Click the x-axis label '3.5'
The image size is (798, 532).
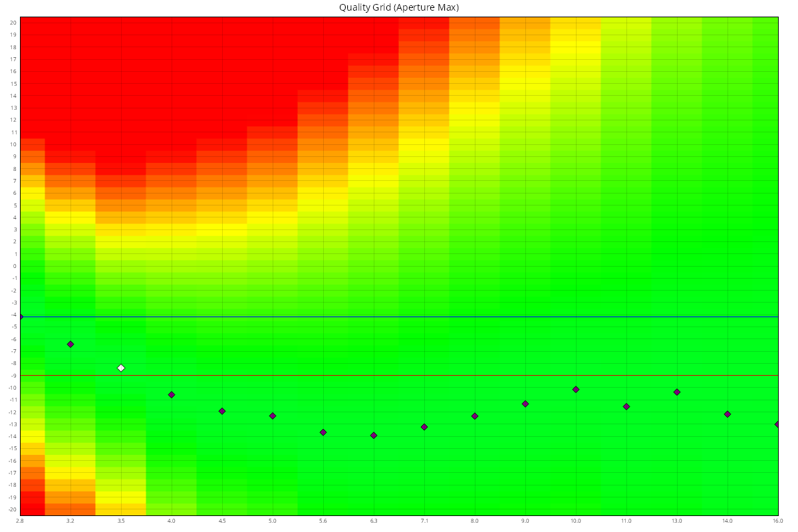121,521
